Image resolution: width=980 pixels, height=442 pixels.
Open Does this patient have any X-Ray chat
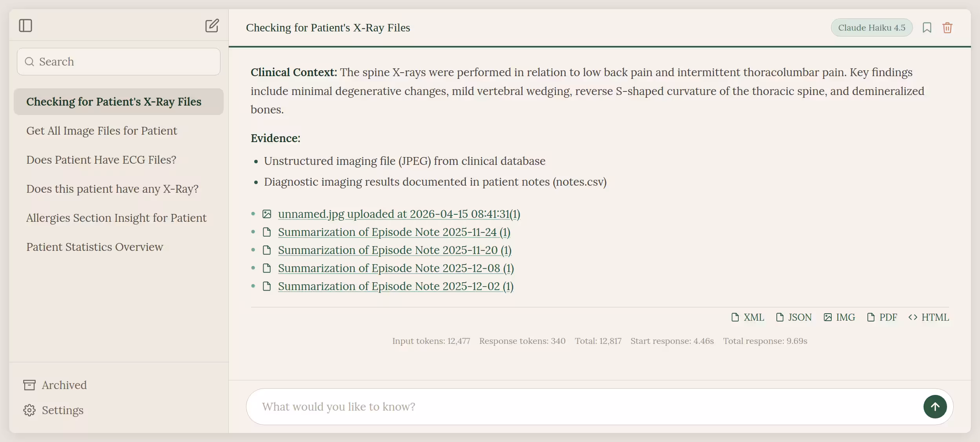click(x=118, y=189)
